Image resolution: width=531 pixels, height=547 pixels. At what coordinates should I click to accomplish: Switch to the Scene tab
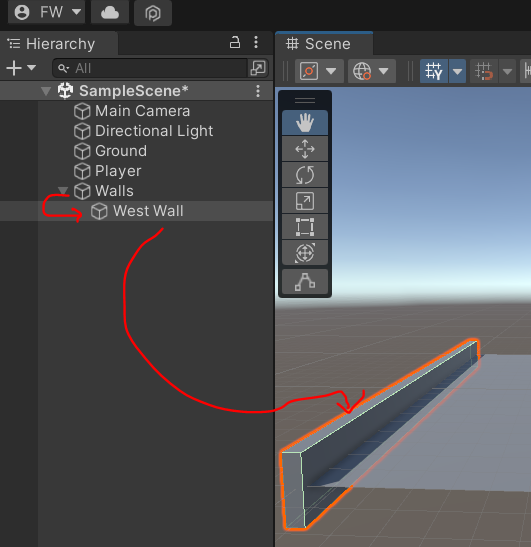[324, 44]
